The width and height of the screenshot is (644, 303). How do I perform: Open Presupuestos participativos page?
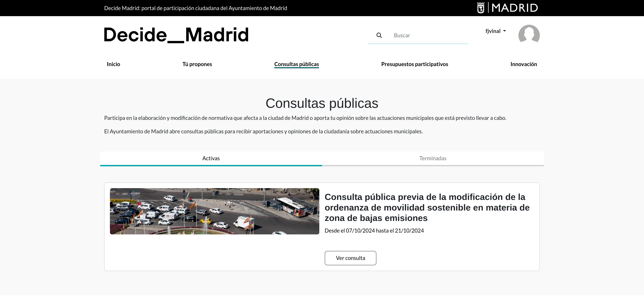coord(414,64)
